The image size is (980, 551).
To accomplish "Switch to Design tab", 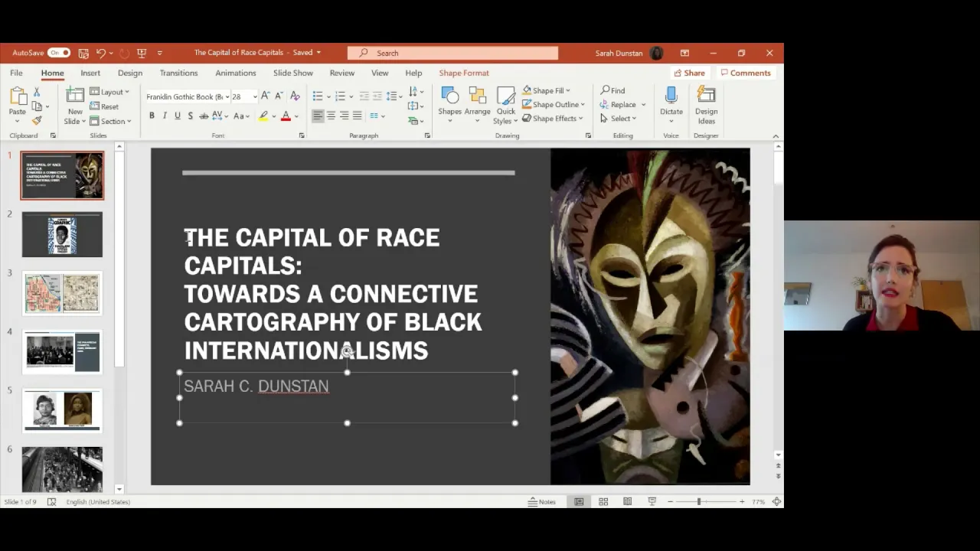I will [130, 73].
